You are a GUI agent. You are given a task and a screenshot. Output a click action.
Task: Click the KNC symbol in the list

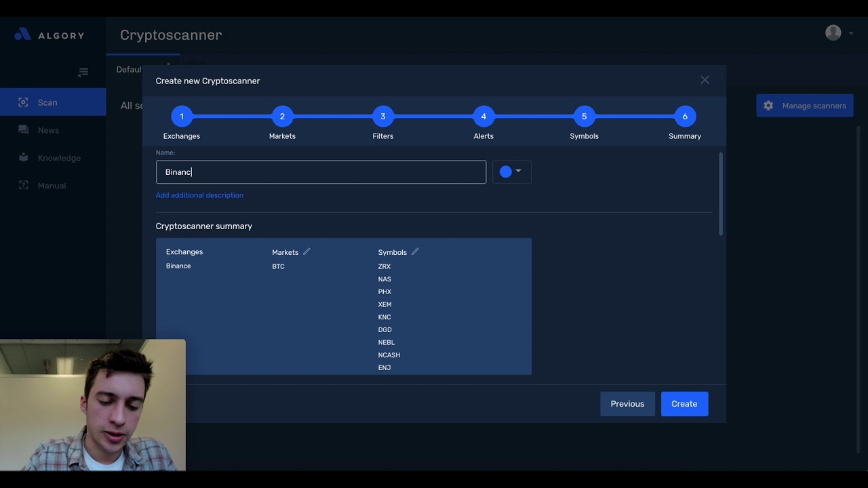tap(384, 317)
